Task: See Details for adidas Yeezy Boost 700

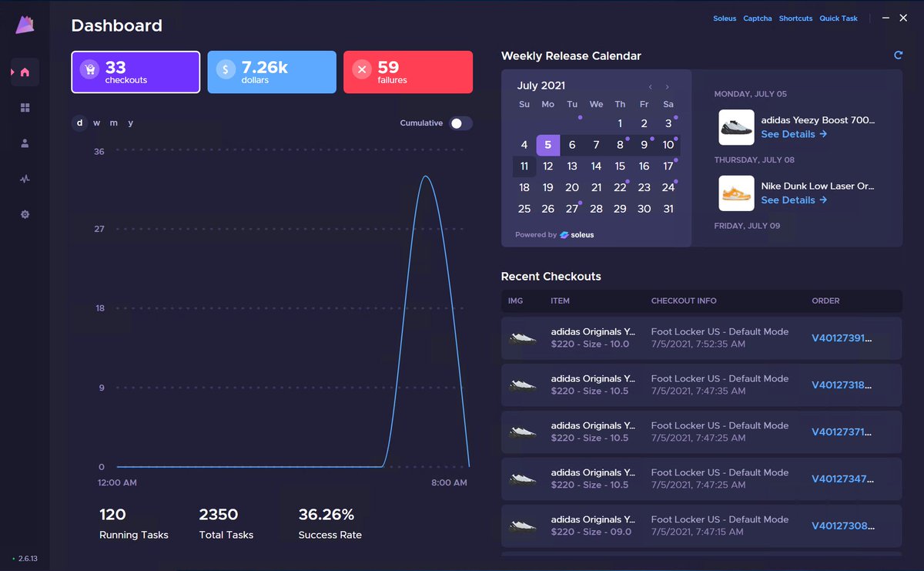Action: 794,134
